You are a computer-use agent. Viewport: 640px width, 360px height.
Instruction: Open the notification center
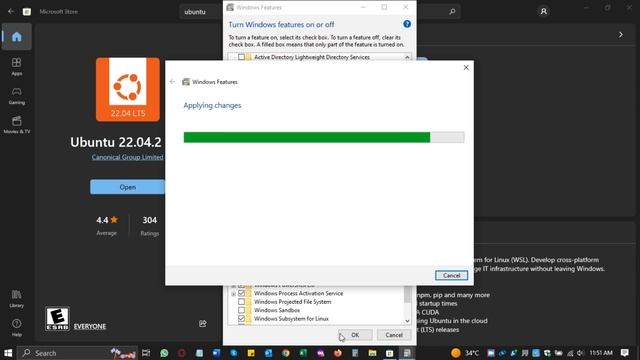click(x=624, y=353)
